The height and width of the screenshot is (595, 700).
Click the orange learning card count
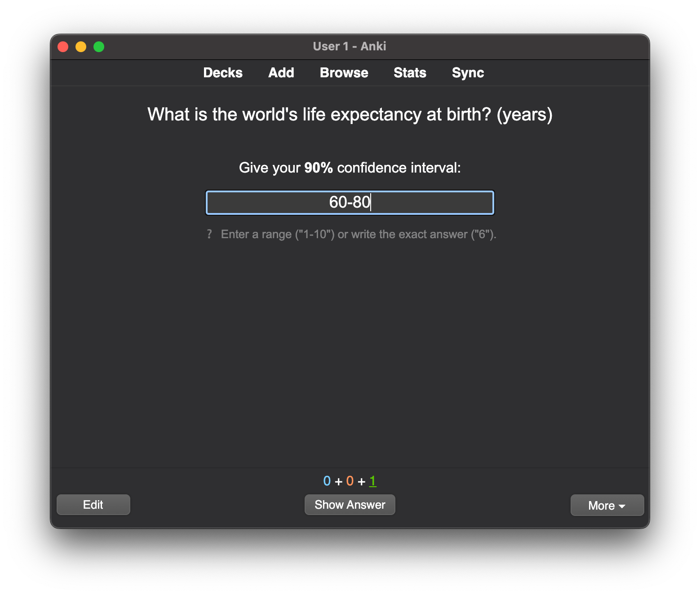point(350,481)
